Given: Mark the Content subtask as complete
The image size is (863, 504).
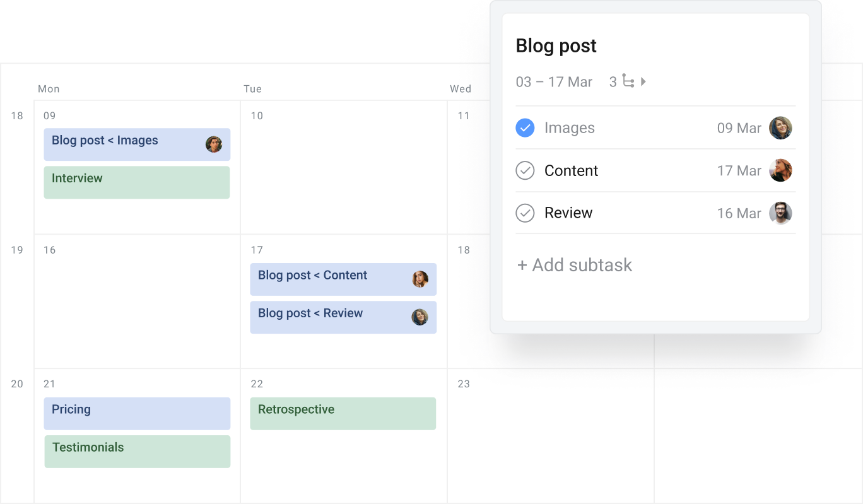Looking at the screenshot, I should [x=525, y=170].
